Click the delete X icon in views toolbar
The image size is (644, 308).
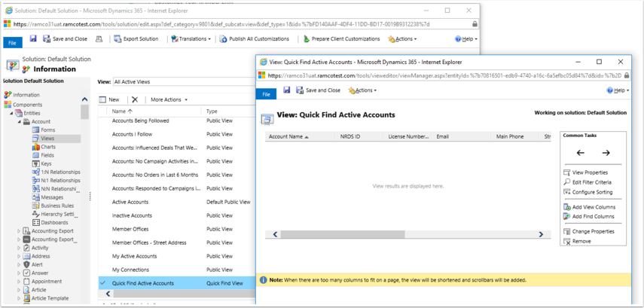(x=135, y=99)
